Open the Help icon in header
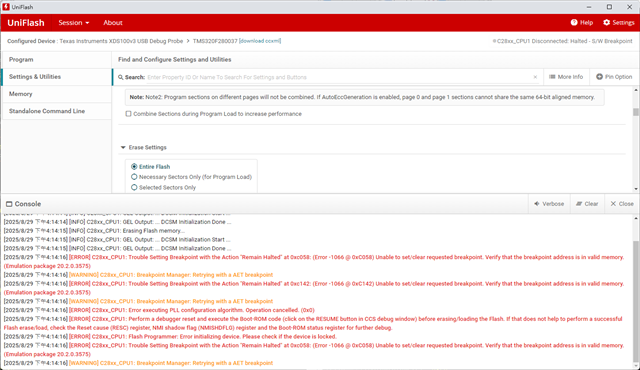 pos(574,22)
